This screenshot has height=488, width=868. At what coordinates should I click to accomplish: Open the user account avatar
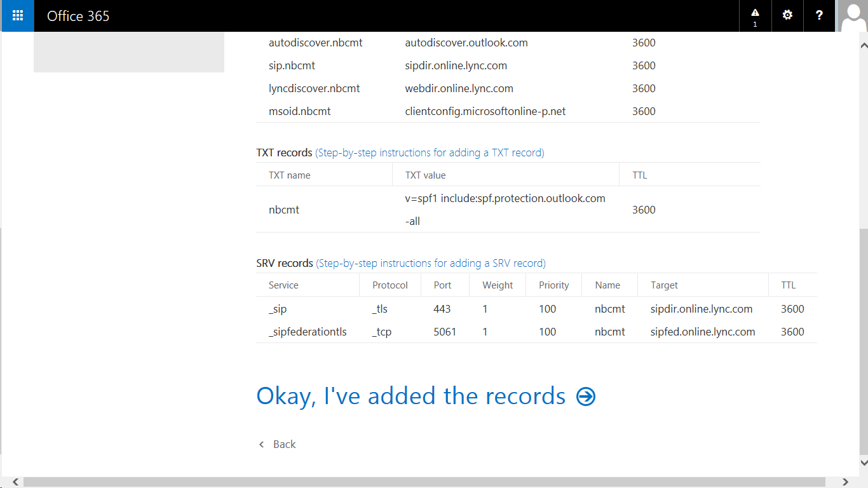tap(852, 16)
